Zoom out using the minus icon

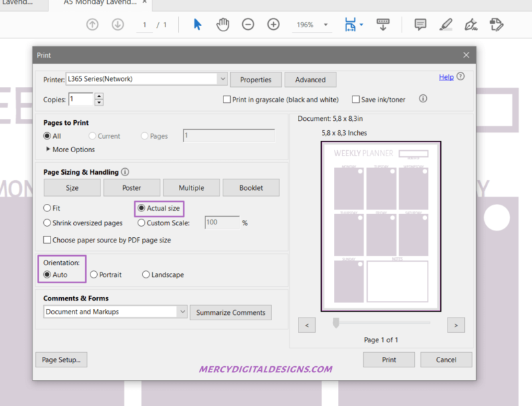point(247,25)
